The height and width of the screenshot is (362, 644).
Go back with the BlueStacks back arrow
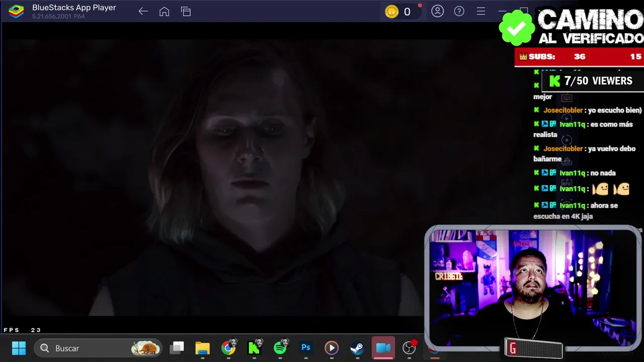pyautogui.click(x=143, y=11)
